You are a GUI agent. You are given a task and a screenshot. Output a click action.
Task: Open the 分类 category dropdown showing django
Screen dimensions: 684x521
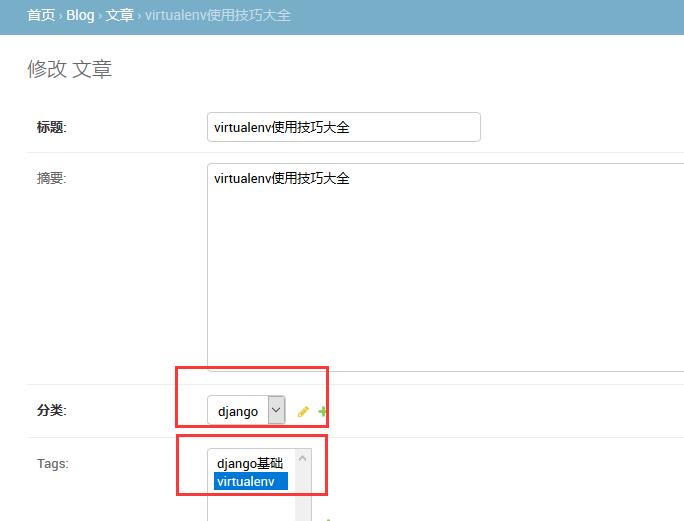pos(246,410)
